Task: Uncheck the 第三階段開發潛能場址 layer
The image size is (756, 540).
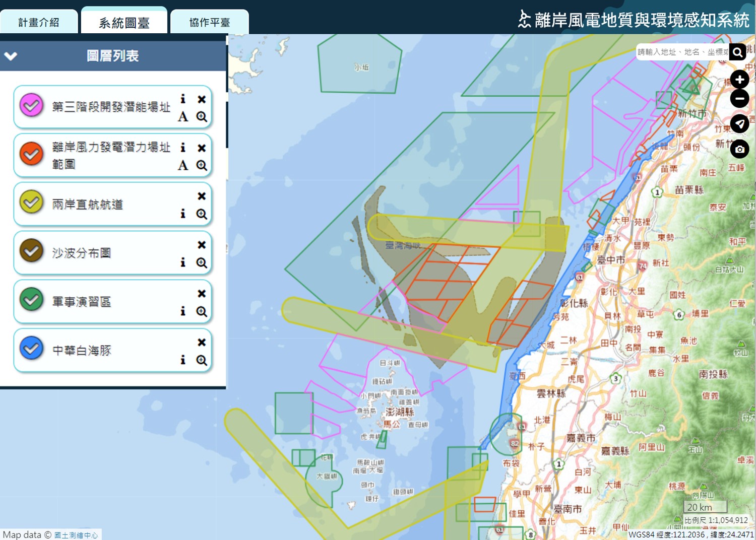Action: [31, 106]
